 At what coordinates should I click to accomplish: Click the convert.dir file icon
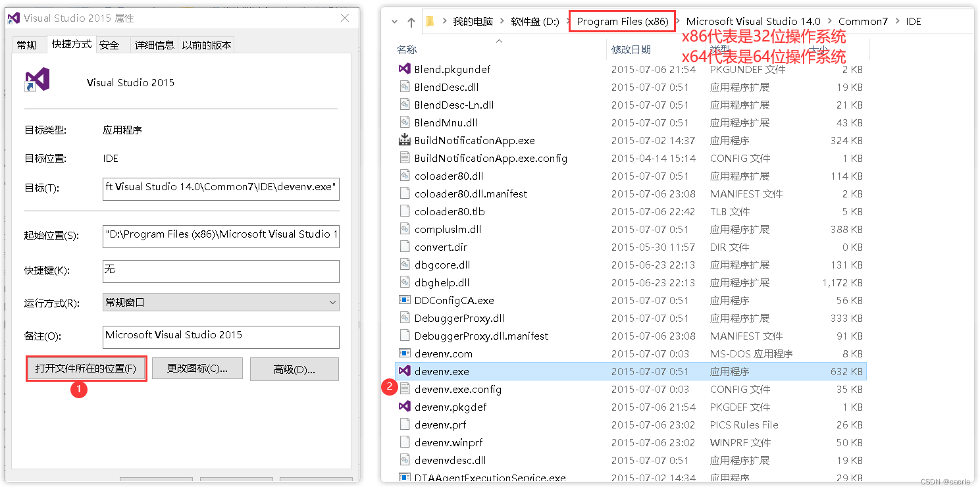[404, 247]
